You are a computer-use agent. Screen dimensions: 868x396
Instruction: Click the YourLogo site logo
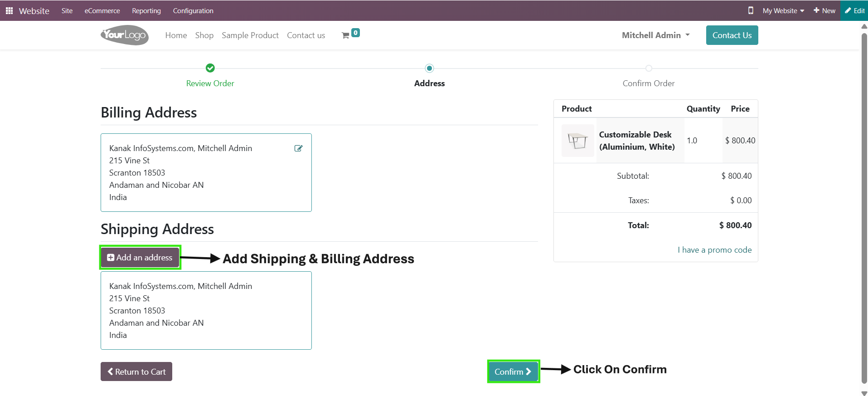pos(125,35)
